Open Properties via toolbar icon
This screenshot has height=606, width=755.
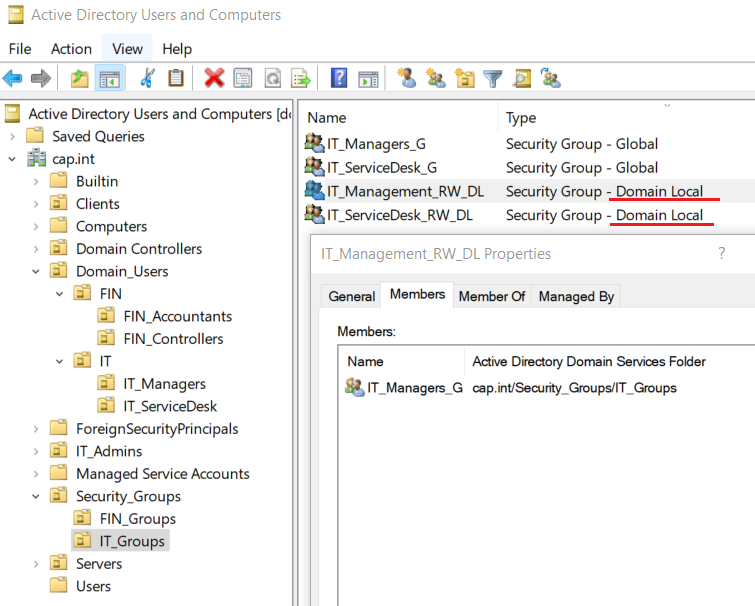pyautogui.click(x=243, y=78)
